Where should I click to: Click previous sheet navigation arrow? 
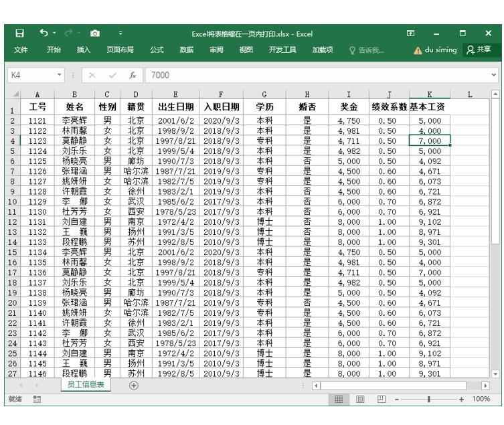point(21,385)
